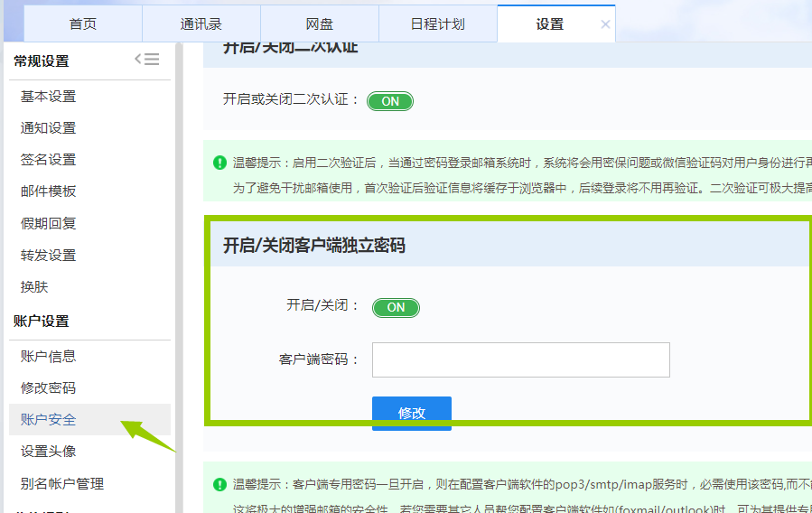Image resolution: width=812 pixels, height=513 pixels.
Task: Open the 首页 tab
Action: tap(83, 24)
